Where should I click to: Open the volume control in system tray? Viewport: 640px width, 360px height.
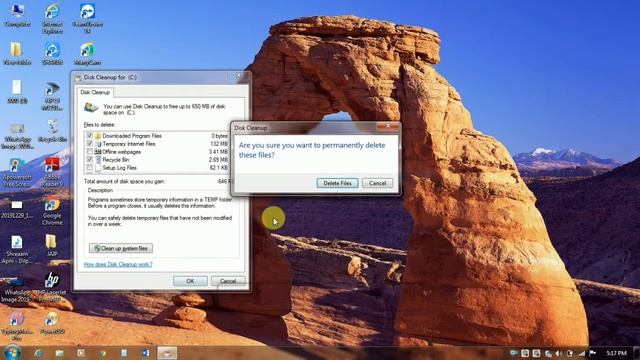[x=559, y=353]
